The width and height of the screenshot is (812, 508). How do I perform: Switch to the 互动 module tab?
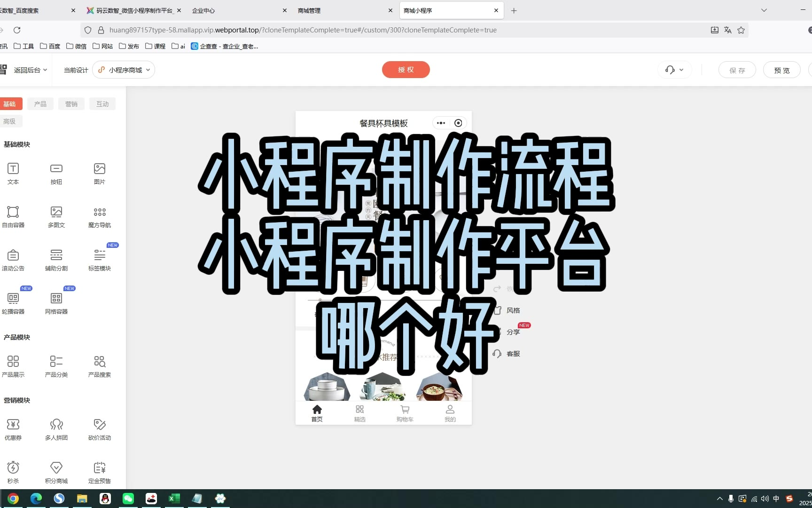coord(102,104)
